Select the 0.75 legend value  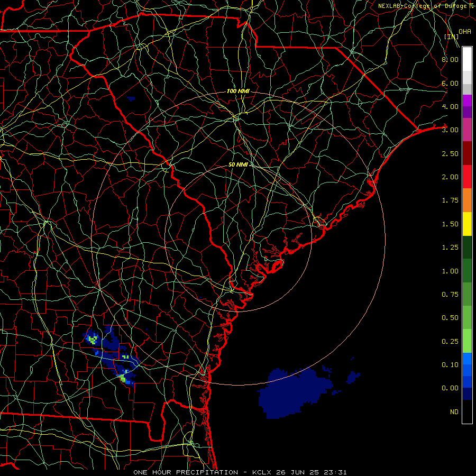click(x=450, y=295)
